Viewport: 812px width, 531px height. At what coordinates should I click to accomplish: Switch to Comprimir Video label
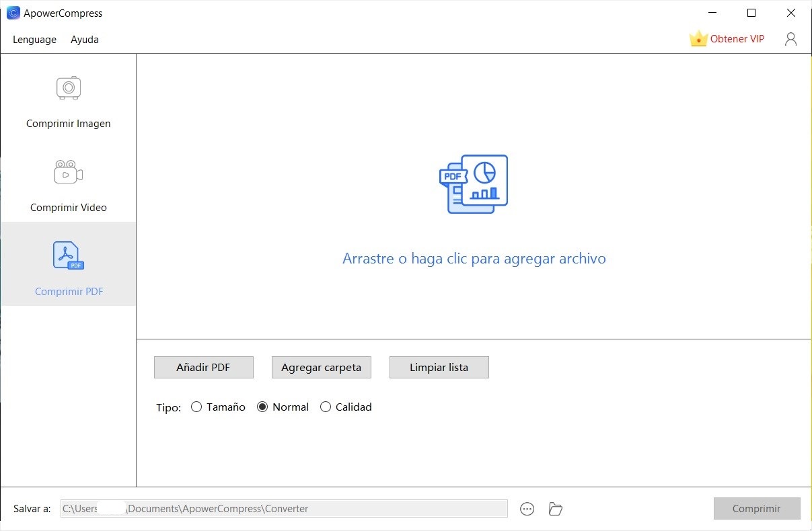tap(69, 208)
